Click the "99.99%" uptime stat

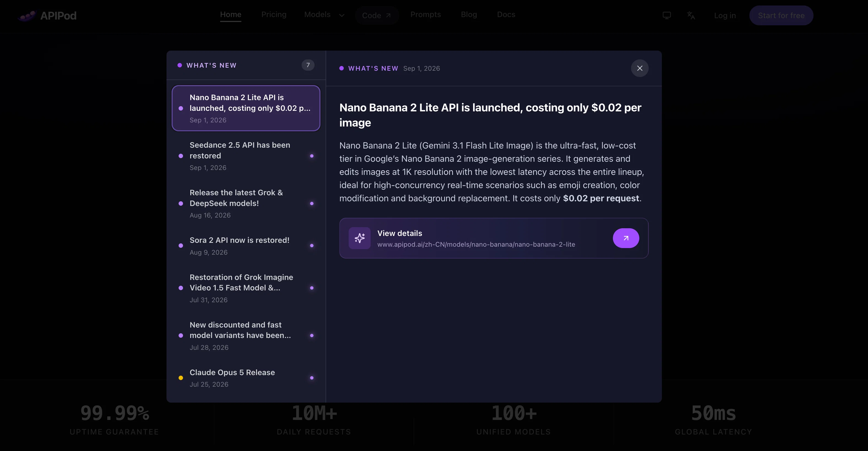[114, 413]
